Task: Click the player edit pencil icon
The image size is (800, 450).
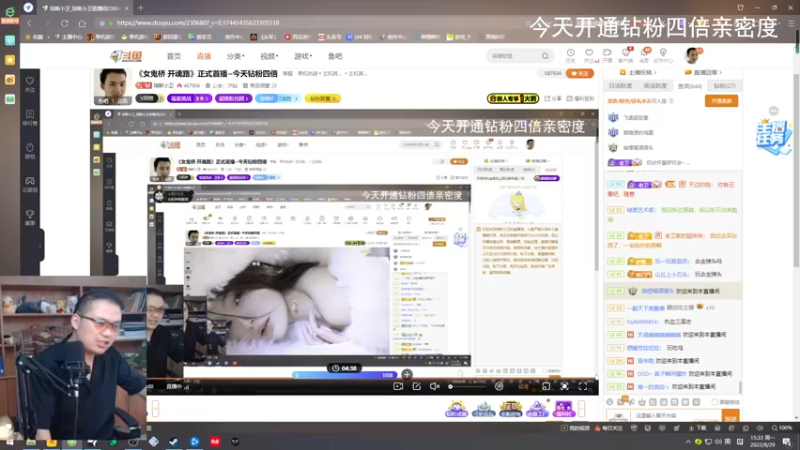Action: (416, 387)
